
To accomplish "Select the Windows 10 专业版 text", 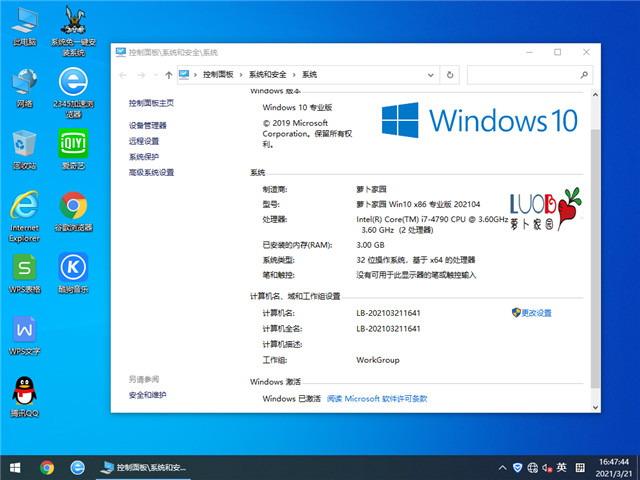I will (297, 107).
